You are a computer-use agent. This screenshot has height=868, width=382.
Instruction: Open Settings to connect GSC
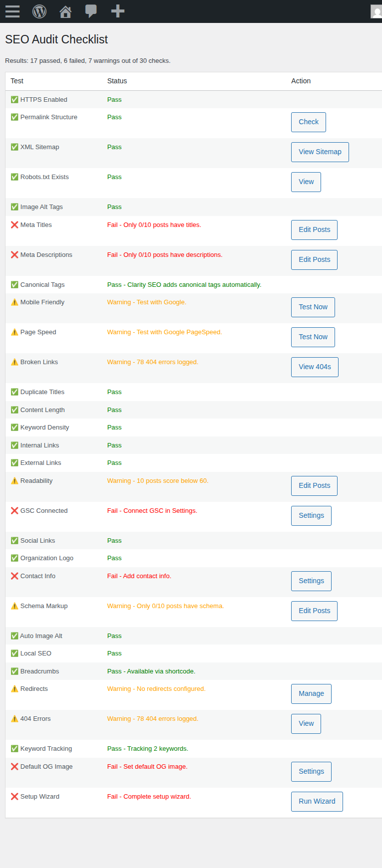point(311,515)
